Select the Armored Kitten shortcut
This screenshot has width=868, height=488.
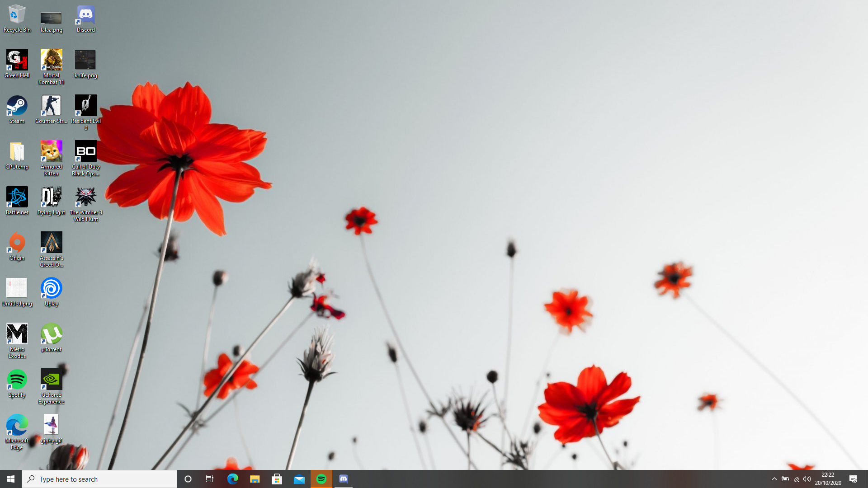51,158
